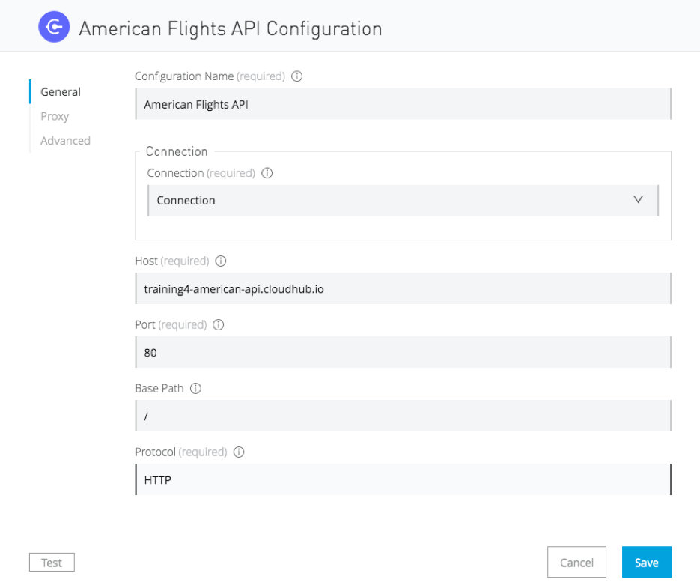Viewport: 700px width, 588px height.
Task: Open the Protocol HTTP selector
Action: tap(403, 479)
